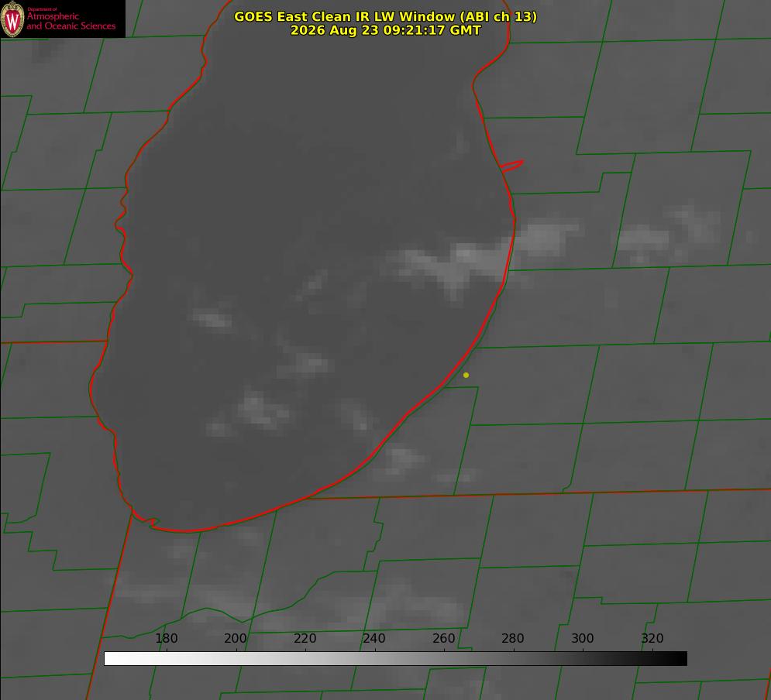
Task: Click the 320 tick label on colorbar
Action: tap(652, 638)
